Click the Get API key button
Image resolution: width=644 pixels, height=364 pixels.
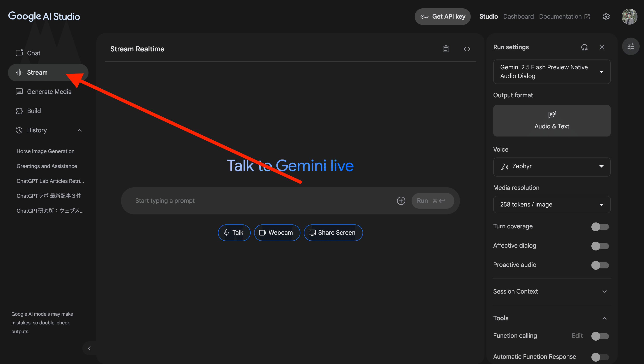tap(442, 16)
